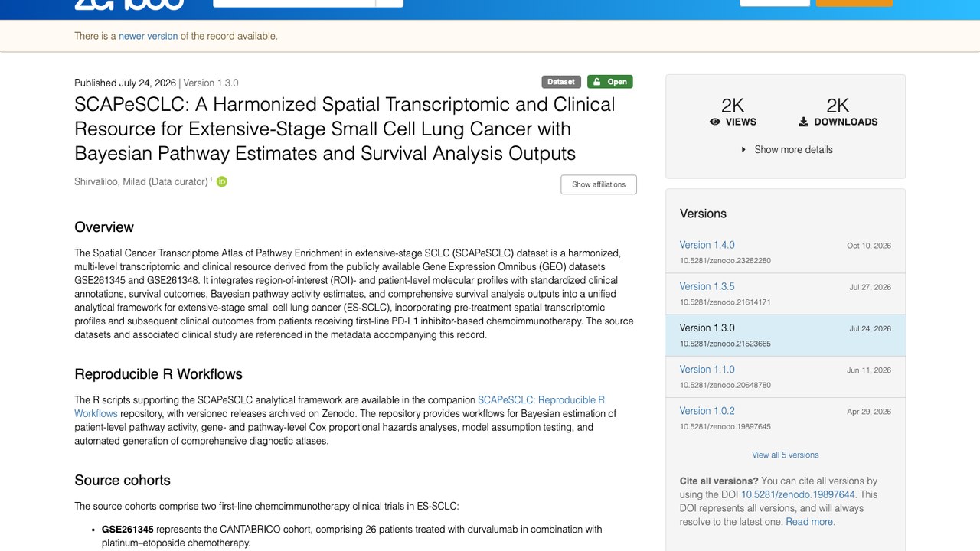Click the Versions panel heading

coord(703,214)
